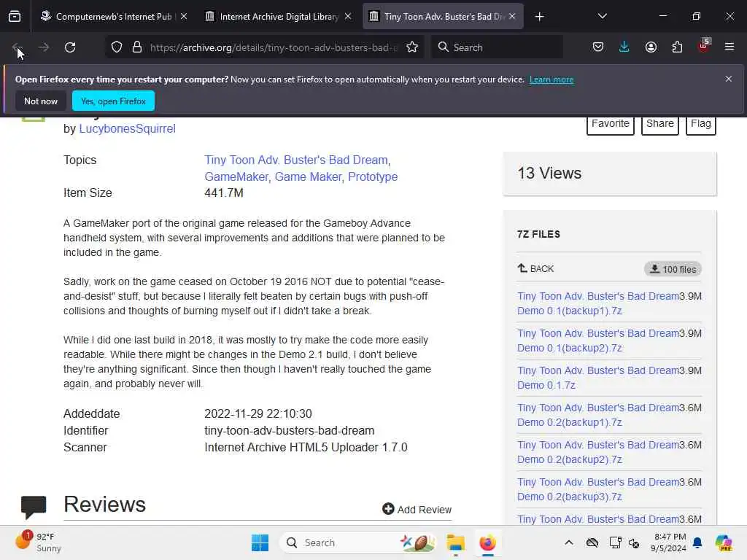Screen dimensions: 747x560
Task: Open the Firefox downloads panel icon
Action: click(624, 47)
